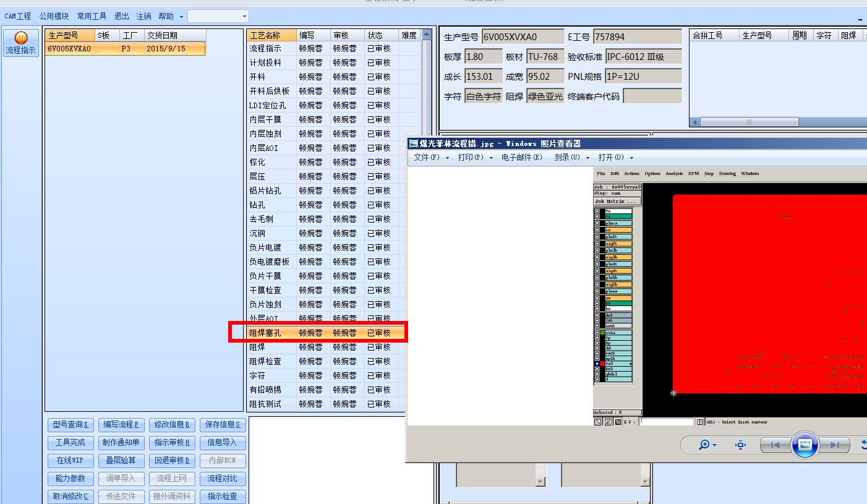Click 型号查询X button
The width and height of the screenshot is (867, 504).
click(70, 424)
